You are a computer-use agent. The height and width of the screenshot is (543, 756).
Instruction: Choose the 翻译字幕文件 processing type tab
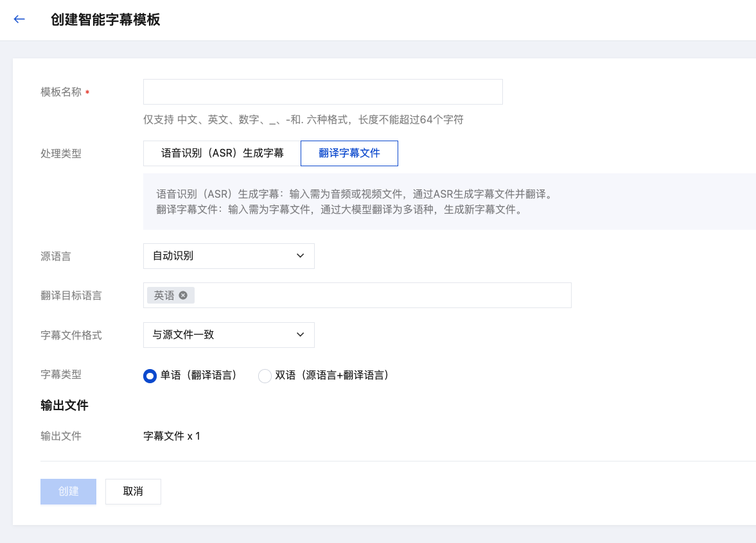tap(349, 153)
